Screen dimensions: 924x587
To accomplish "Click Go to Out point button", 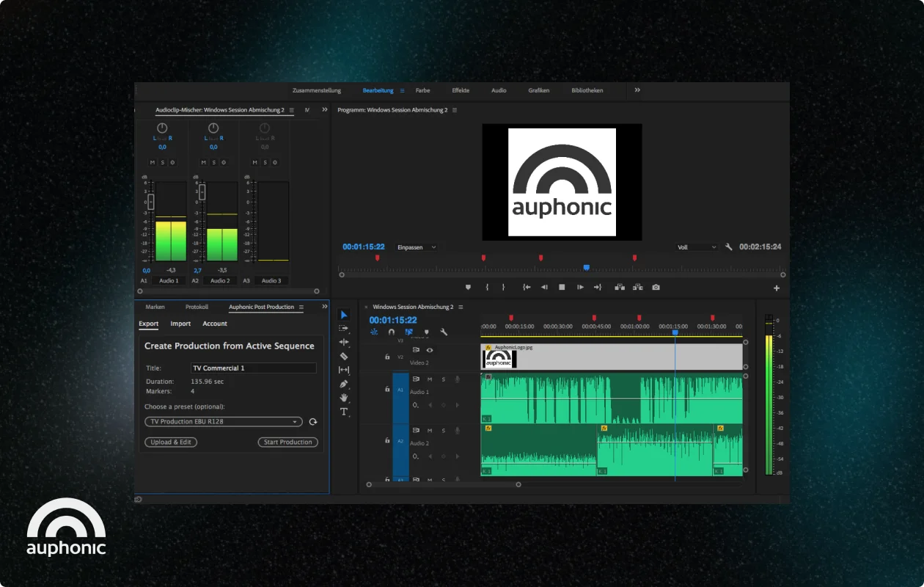I will tap(598, 288).
